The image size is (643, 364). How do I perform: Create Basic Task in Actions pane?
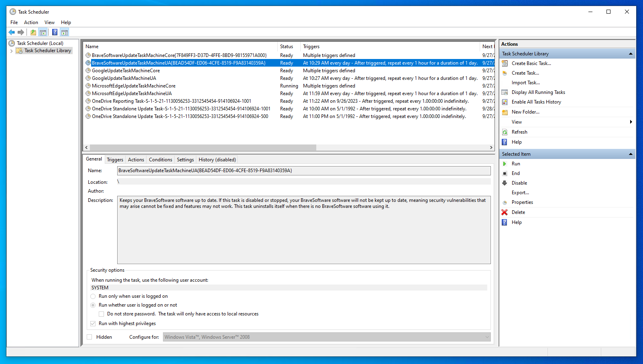pos(531,63)
